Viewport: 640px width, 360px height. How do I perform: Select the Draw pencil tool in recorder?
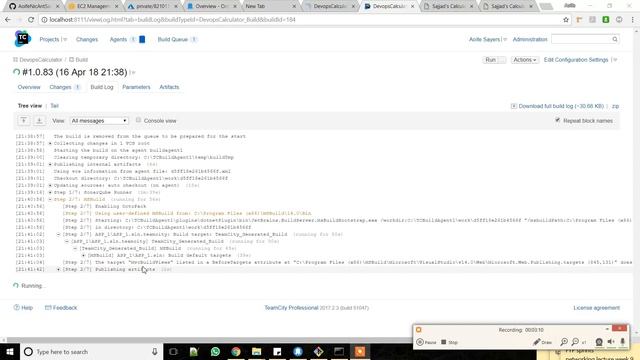(542, 342)
